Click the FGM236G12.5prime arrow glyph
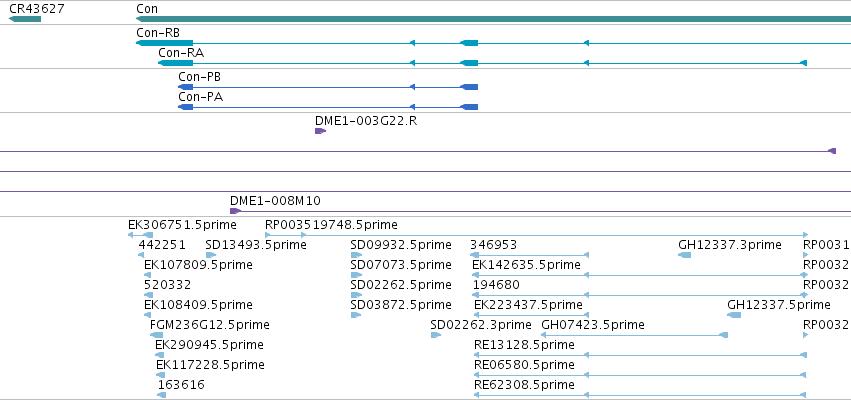851x400 pixels. [x=156, y=335]
